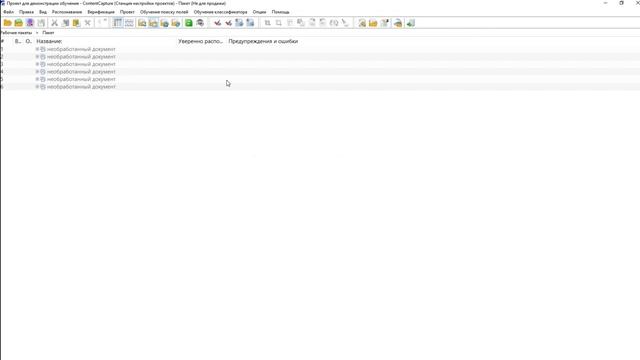Open the Проект menu

127,12
